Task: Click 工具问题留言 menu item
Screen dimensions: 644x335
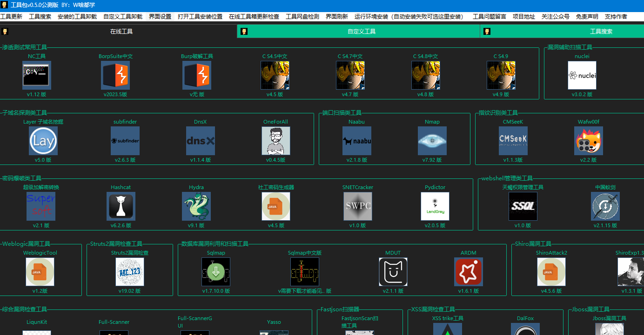Action: click(x=490, y=16)
